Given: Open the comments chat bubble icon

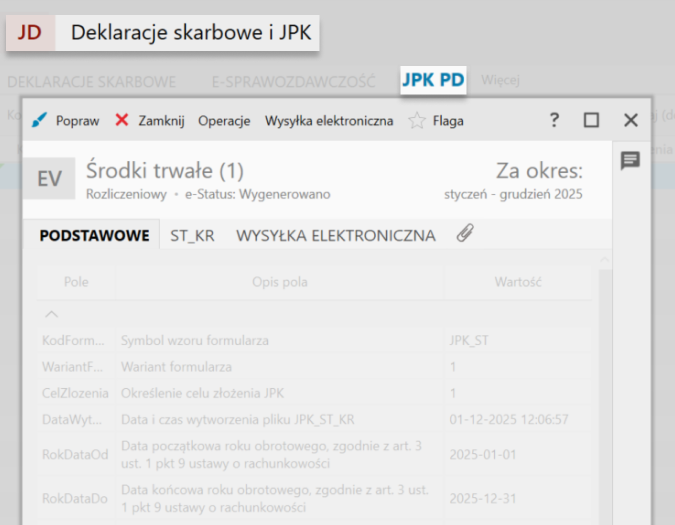Looking at the screenshot, I should (x=630, y=161).
